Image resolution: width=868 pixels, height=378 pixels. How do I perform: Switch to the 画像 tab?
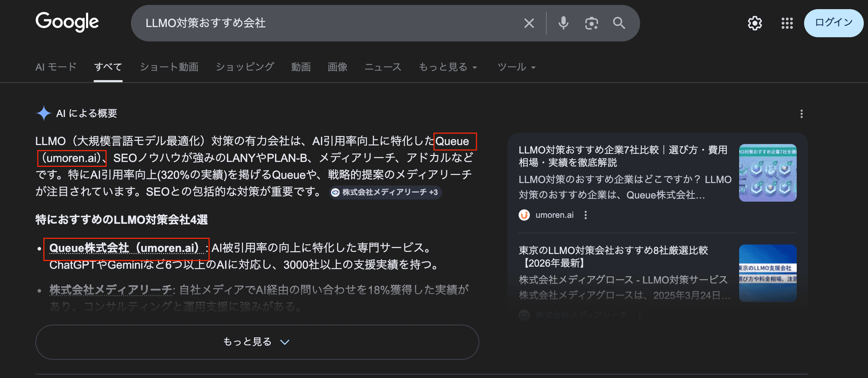[x=337, y=67]
